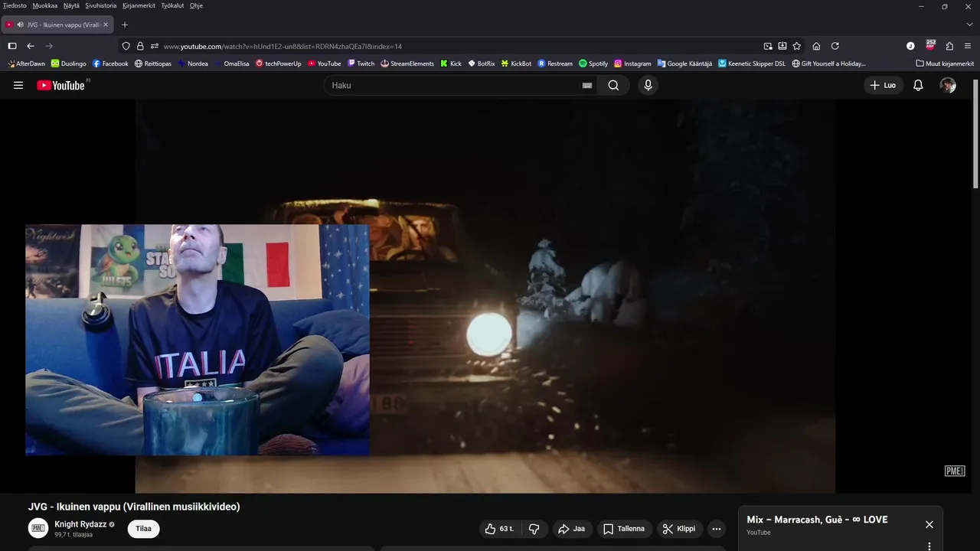This screenshot has height=551, width=980.
Task: Create a clip with Klippi button
Action: (x=679, y=529)
